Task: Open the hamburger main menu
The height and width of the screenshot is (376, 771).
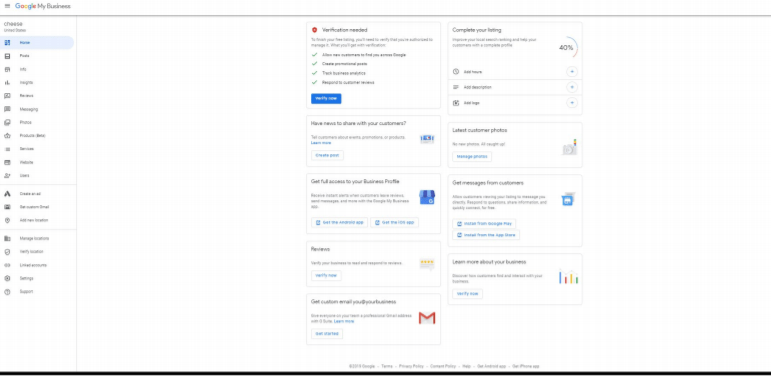Action: click(x=7, y=6)
